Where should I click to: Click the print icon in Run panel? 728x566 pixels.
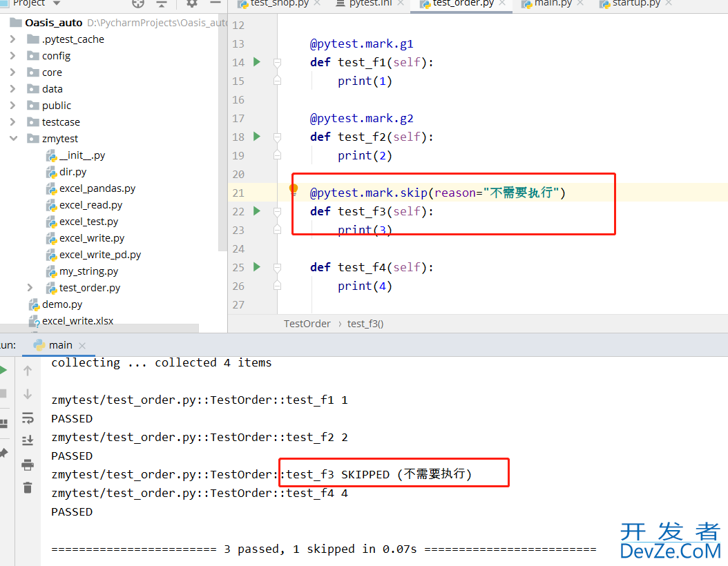point(28,465)
